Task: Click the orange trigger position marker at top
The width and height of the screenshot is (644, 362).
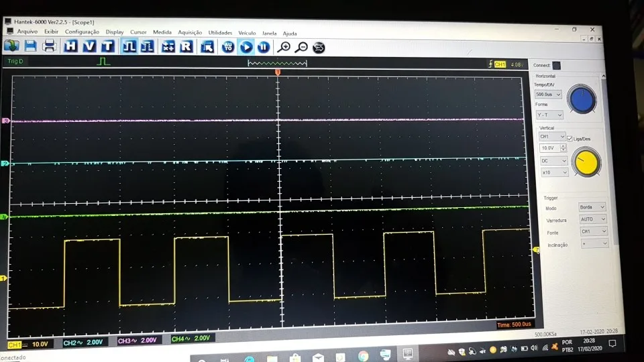Action: [278, 72]
